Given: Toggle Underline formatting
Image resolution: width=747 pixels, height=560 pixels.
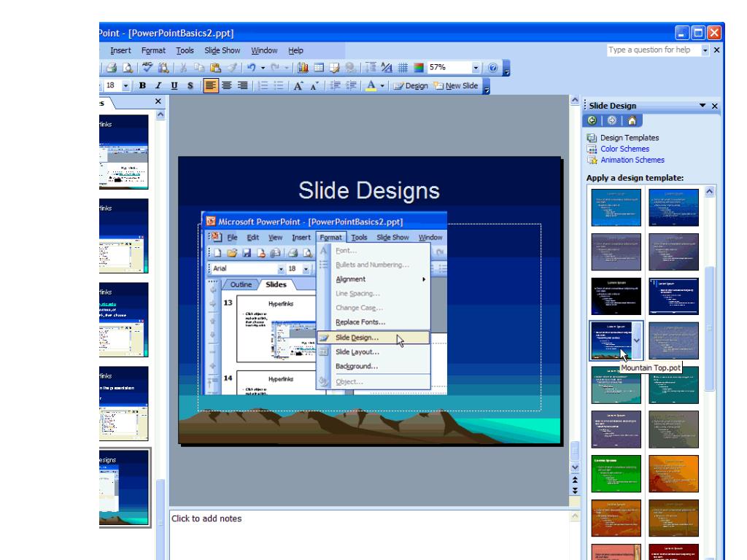Looking at the screenshot, I should pos(174,86).
